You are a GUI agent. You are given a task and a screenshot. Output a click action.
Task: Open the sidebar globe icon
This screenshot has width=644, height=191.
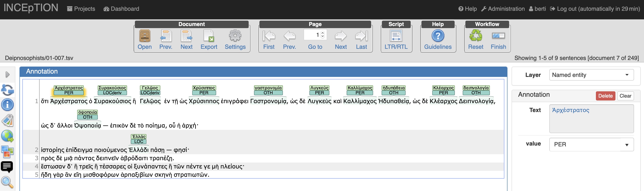point(7,136)
